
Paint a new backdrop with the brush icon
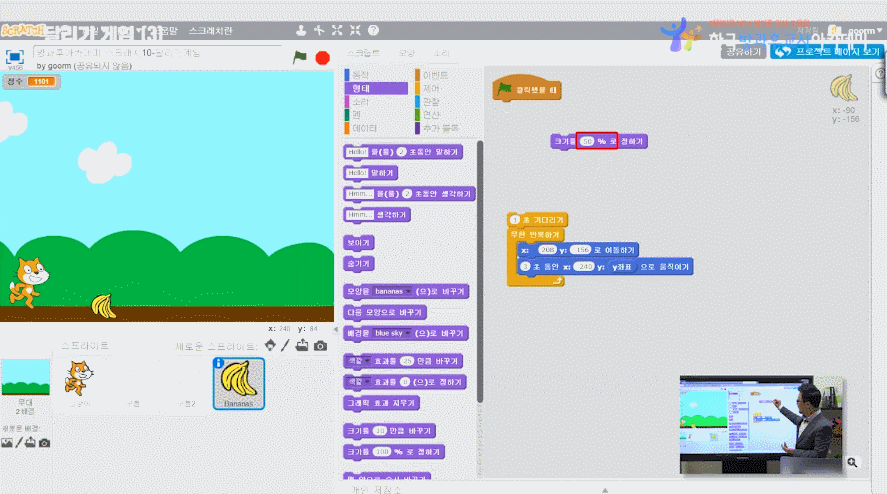[x=19, y=443]
